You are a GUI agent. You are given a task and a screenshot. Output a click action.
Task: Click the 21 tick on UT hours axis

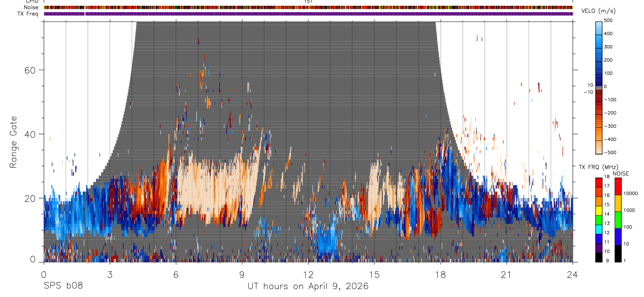click(x=506, y=274)
